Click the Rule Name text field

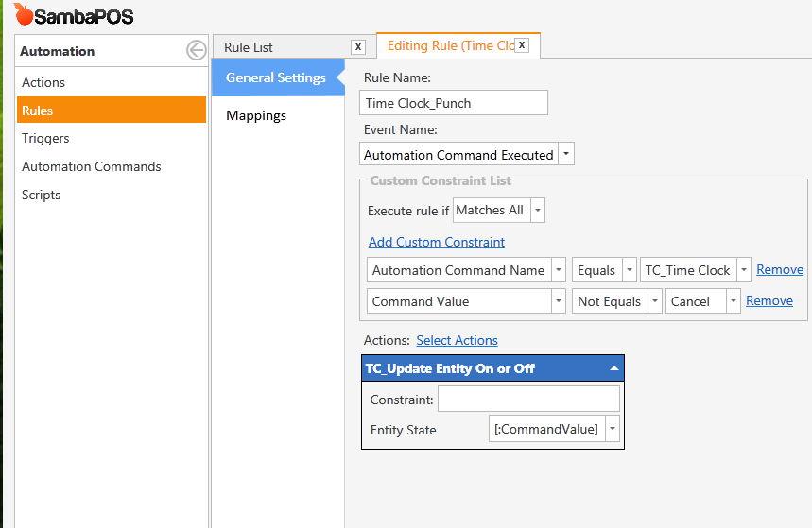click(454, 103)
